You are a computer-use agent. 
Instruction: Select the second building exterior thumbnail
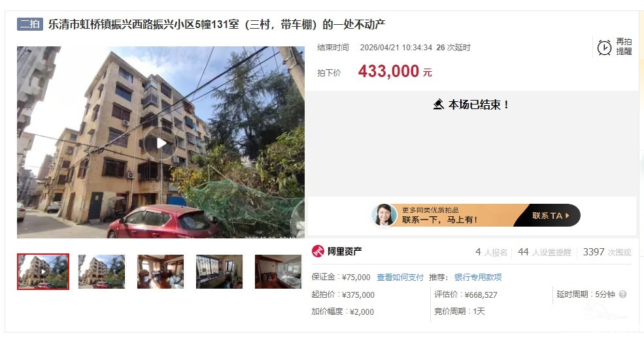pyautogui.click(x=101, y=272)
